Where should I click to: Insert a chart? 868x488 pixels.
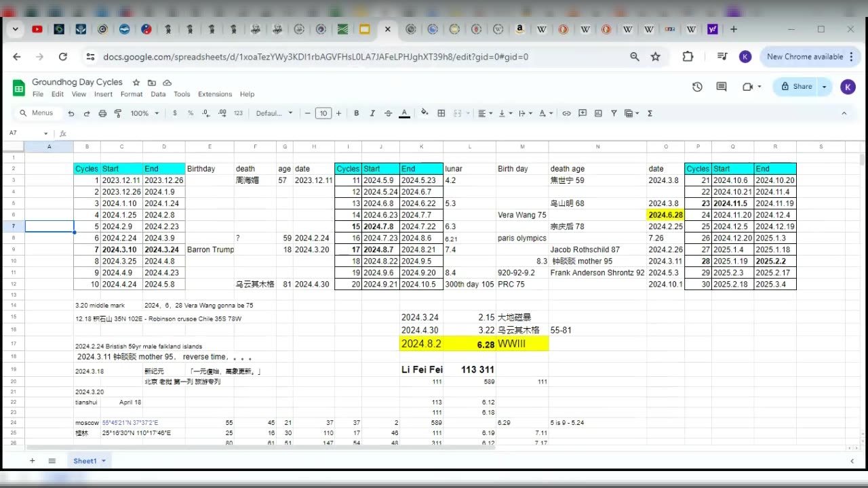pos(598,113)
